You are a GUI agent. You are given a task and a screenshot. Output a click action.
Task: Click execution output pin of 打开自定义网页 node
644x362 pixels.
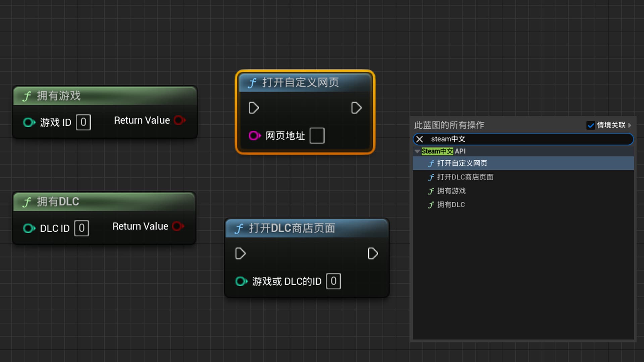(357, 108)
